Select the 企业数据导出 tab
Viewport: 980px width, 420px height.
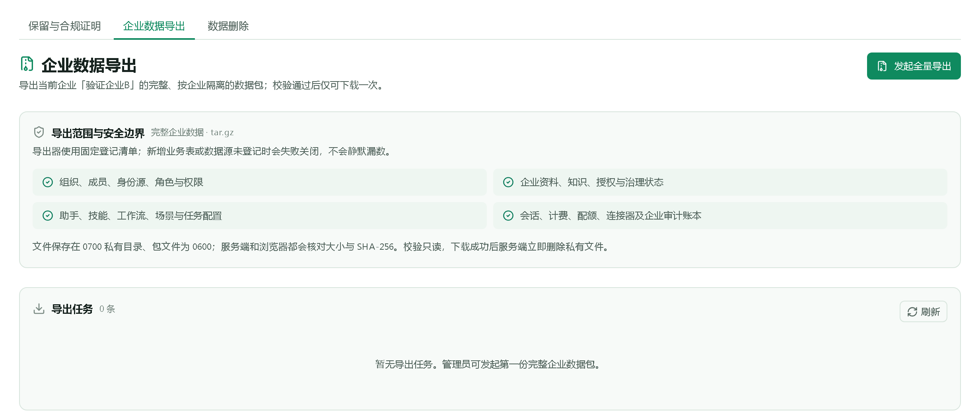[154, 26]
